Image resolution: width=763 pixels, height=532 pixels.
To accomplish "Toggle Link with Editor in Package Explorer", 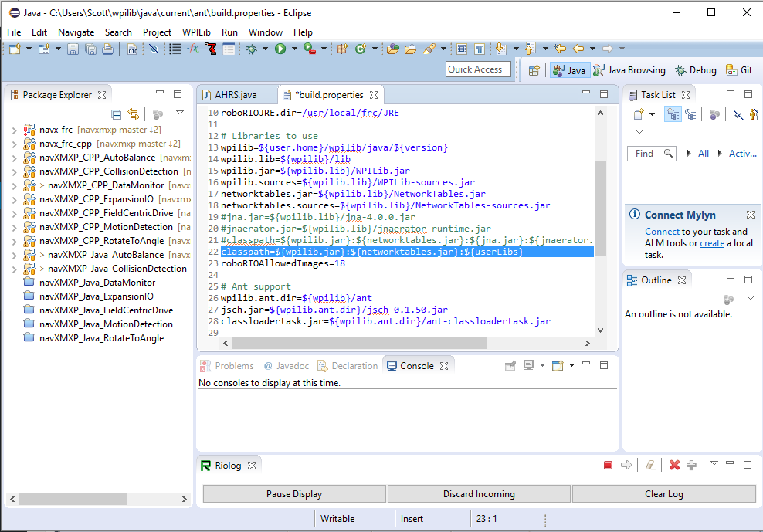I will [133, 114].
